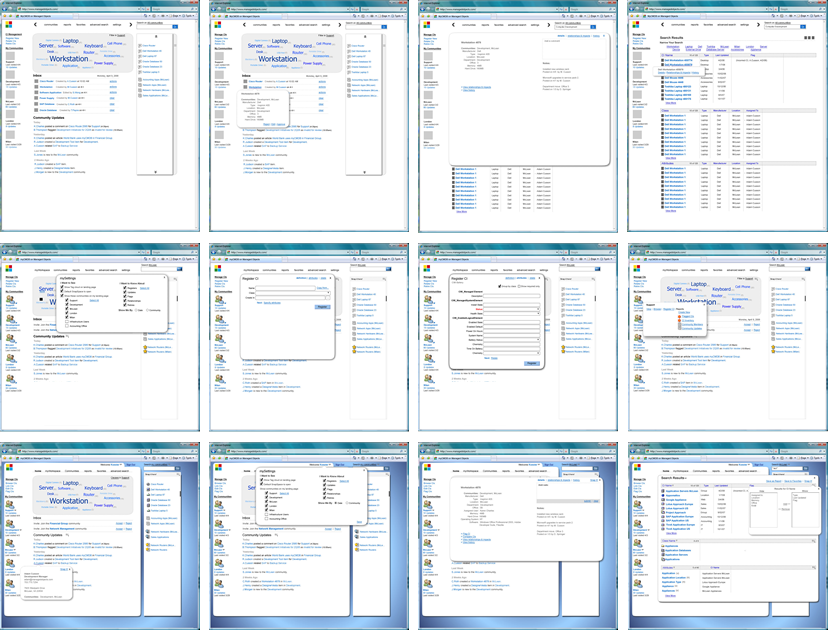Click Register button in long Register CI mockup
Screen dimensions: 828x630
[531, 363]
